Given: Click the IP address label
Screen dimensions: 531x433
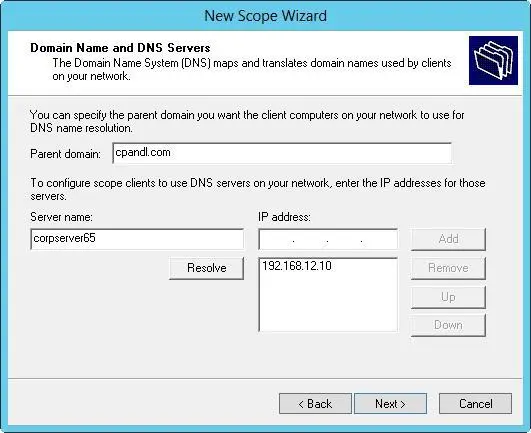Looking at the screenshot, I should coord(284,217).
